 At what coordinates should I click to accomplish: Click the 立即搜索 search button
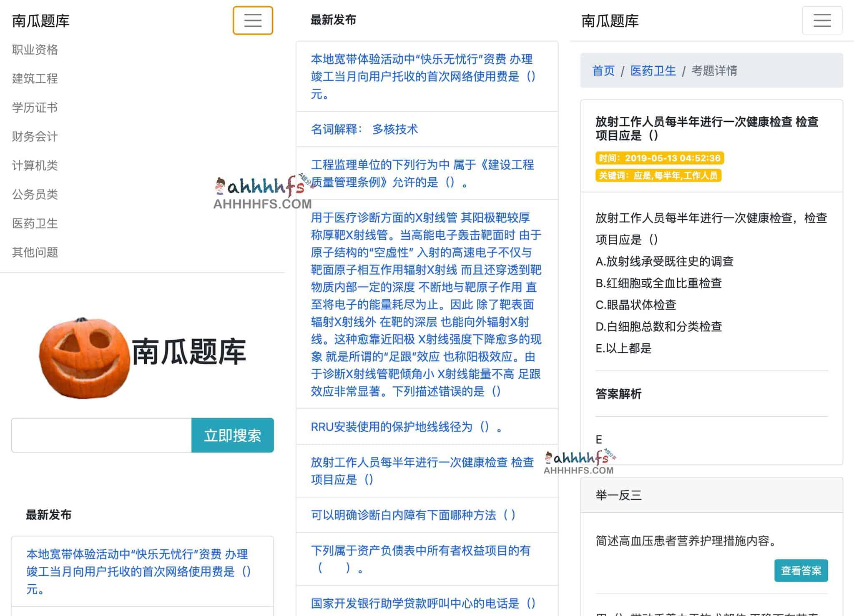(232, 435)
